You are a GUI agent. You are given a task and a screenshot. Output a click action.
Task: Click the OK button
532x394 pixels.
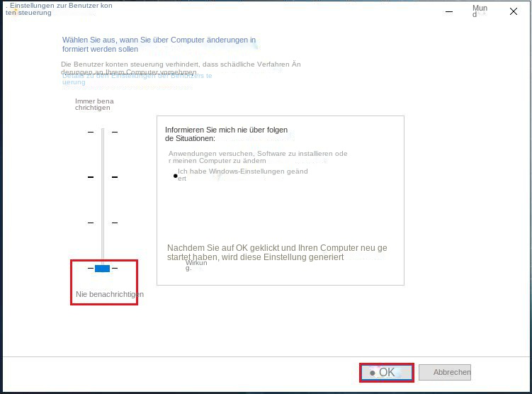pyautogui.click(x=387, y=373)
